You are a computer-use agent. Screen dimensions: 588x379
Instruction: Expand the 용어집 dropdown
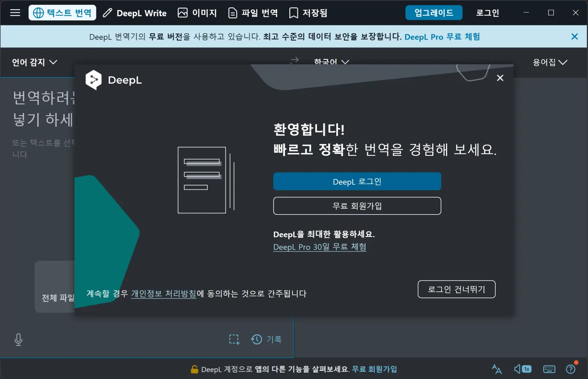pyautogui.click(x=550, y=62)
